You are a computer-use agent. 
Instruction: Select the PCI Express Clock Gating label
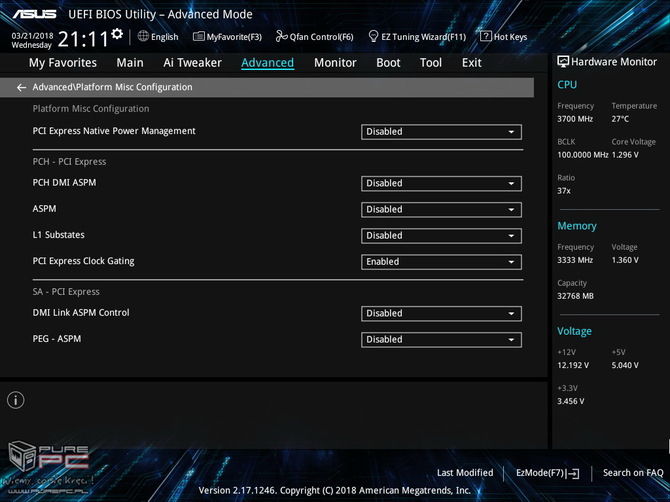tap(83, 261)
